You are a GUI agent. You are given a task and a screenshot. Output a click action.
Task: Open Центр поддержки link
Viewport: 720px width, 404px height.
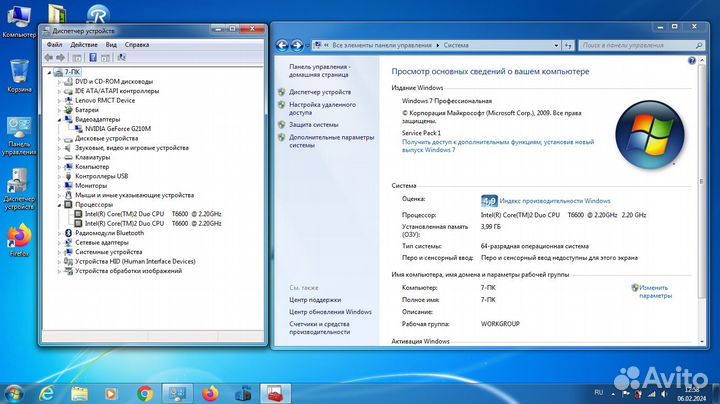coord(315,300)
